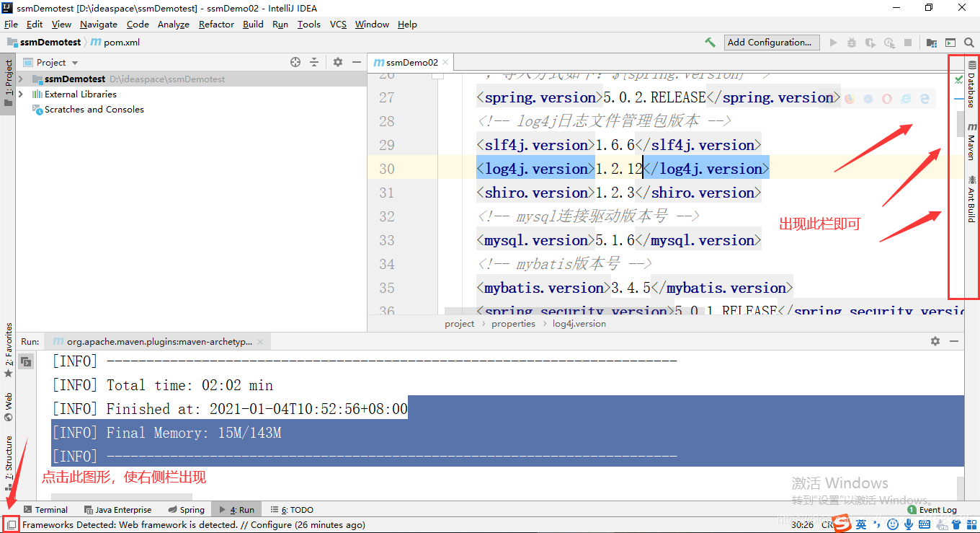The height and width of the screenshot is (533, 980).
Task: Click the Debug icon in the toolbar
Action: tap(853, 42)
